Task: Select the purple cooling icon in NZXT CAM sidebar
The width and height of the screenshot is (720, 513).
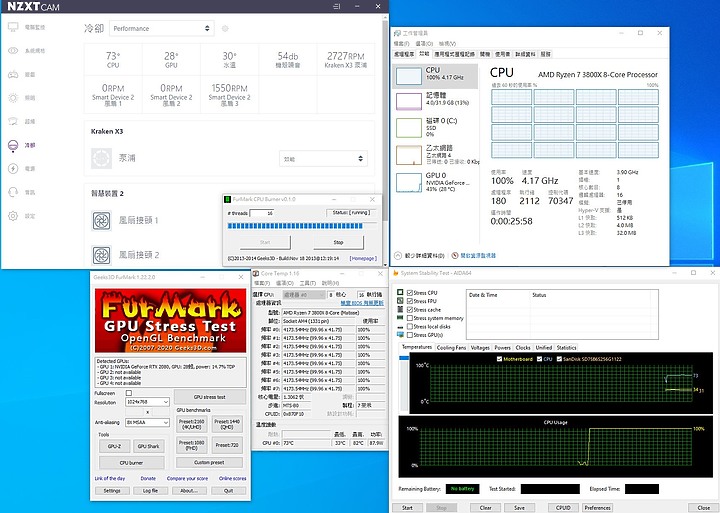Action: (x=13, y=145)
